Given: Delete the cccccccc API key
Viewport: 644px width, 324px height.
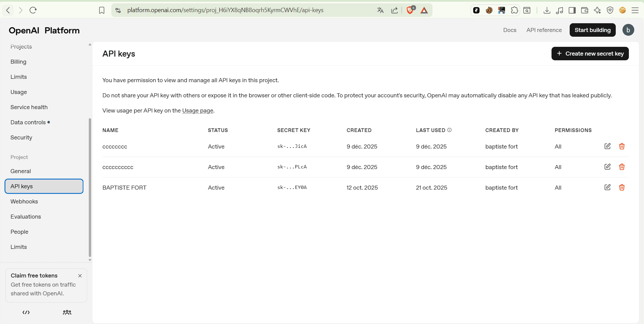Looking at the screenshot, I should pos(622,146).
